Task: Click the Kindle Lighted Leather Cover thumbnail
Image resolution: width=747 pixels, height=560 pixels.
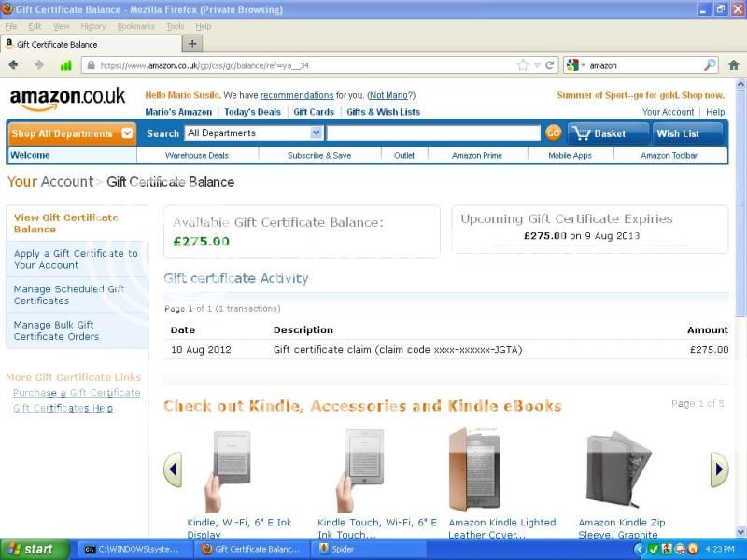Action: [x=475, y=469]
